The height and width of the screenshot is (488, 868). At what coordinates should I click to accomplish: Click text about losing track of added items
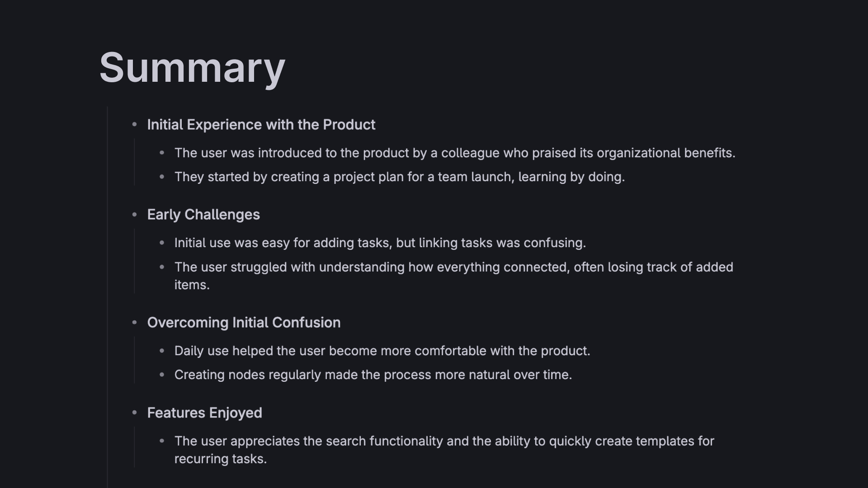click(x=454, y=276)
